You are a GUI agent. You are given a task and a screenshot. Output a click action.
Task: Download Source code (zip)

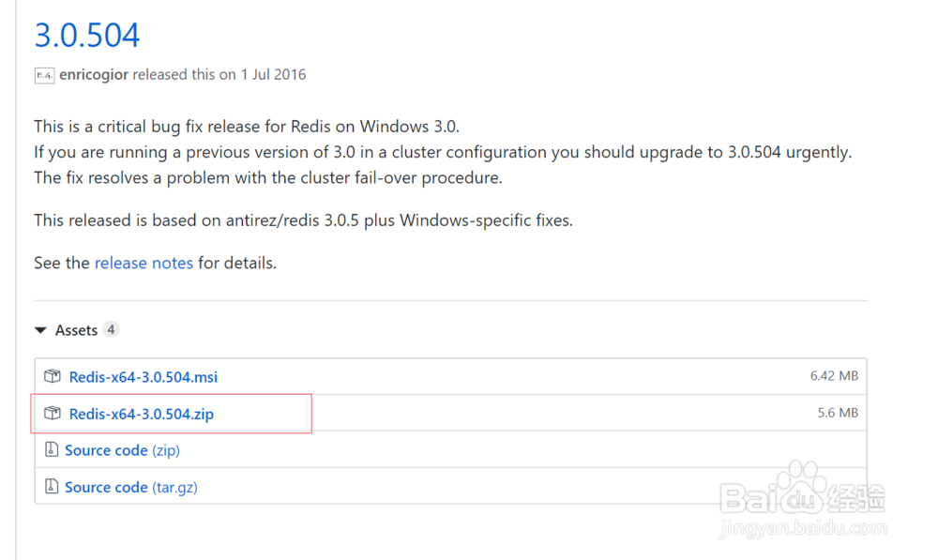pos(122,450)
